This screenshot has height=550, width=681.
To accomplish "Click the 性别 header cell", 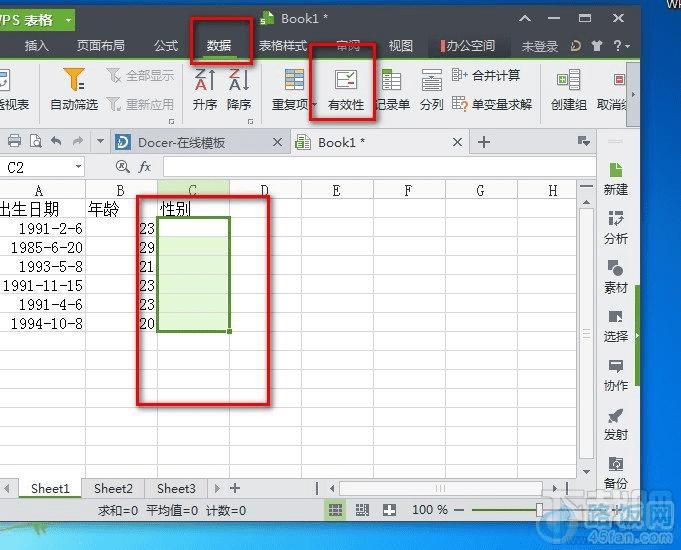I will (x=193, y=209).
